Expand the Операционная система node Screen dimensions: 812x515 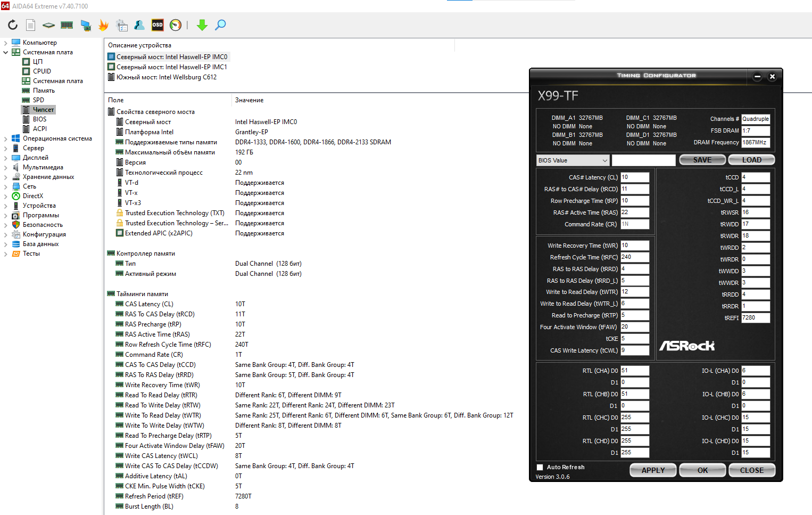coord(5,138)
